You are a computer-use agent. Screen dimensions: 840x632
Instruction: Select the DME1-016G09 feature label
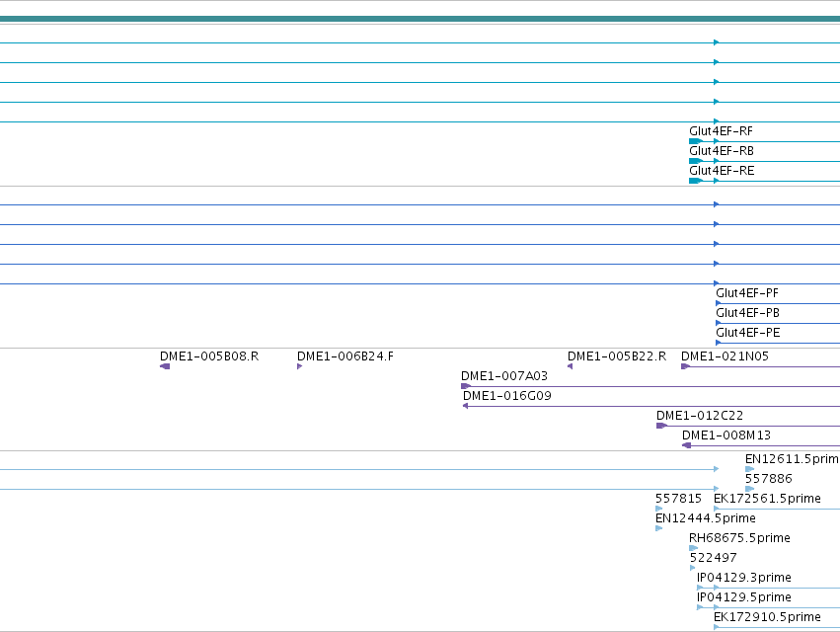pyautogui.click(x=506, y=396)
